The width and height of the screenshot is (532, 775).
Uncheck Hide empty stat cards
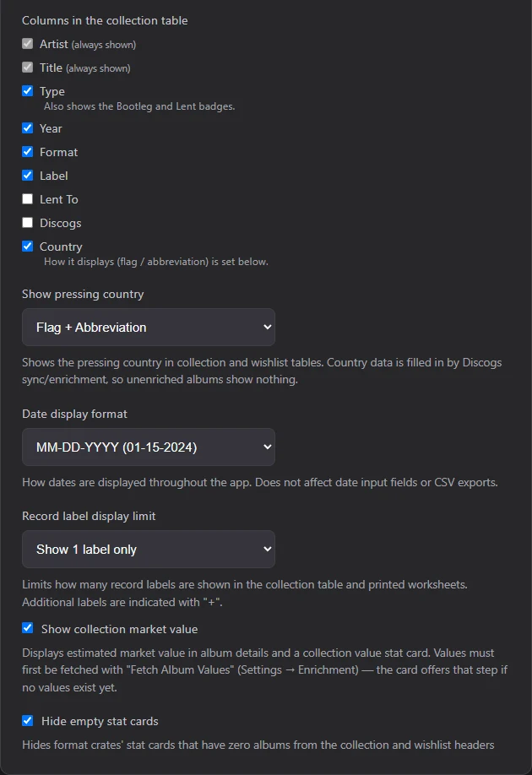(28, 721)
